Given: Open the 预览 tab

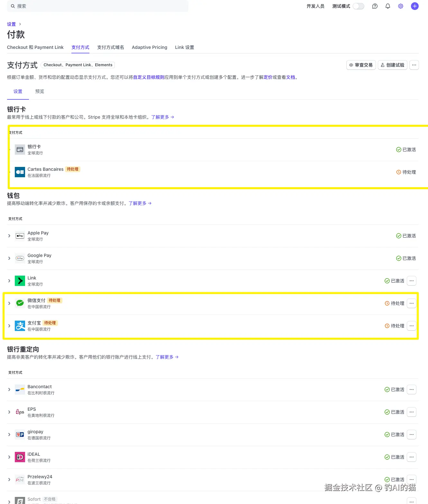Looking at the screenshot, I should [40, 91].
